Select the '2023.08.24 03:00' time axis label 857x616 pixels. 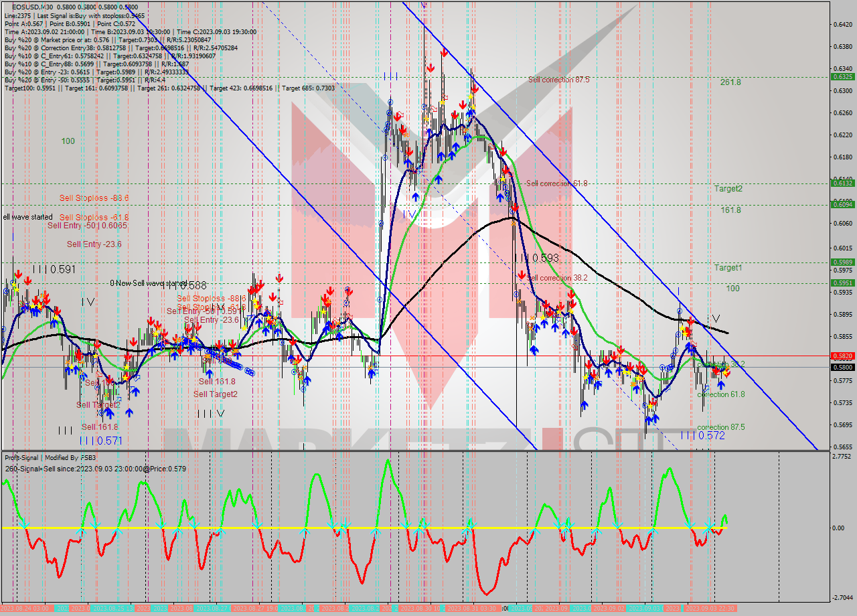coord(25,608)
